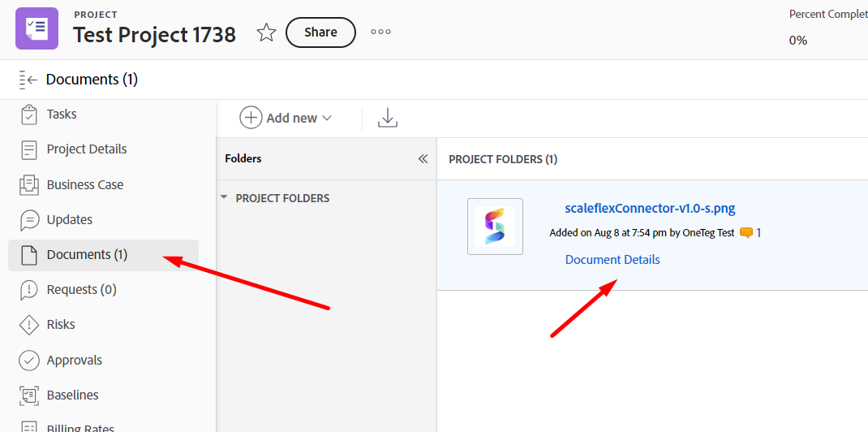Open Requests (0) in the sidebar
Image resolution: width=868 pixels, height=432 pixels.
pos(81,290)
